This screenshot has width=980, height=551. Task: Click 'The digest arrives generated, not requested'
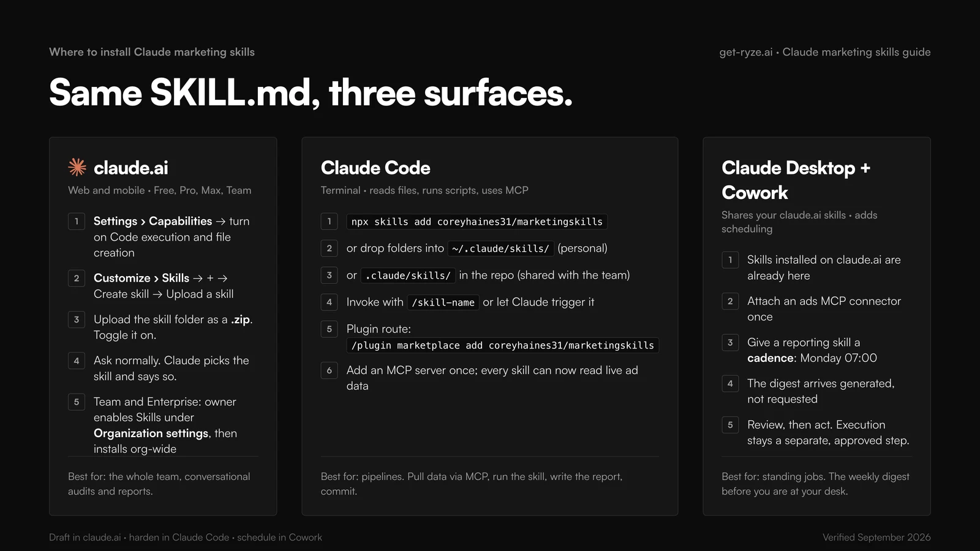tap(821, 391)
